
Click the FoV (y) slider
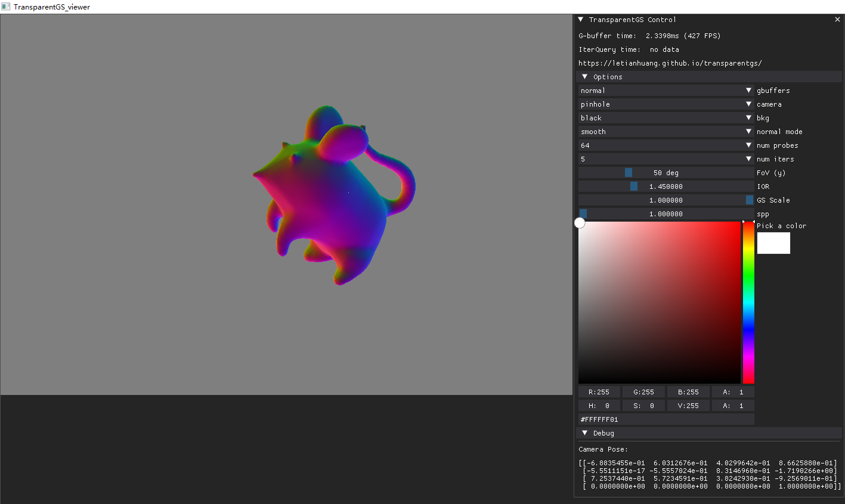tap(666, 173)
